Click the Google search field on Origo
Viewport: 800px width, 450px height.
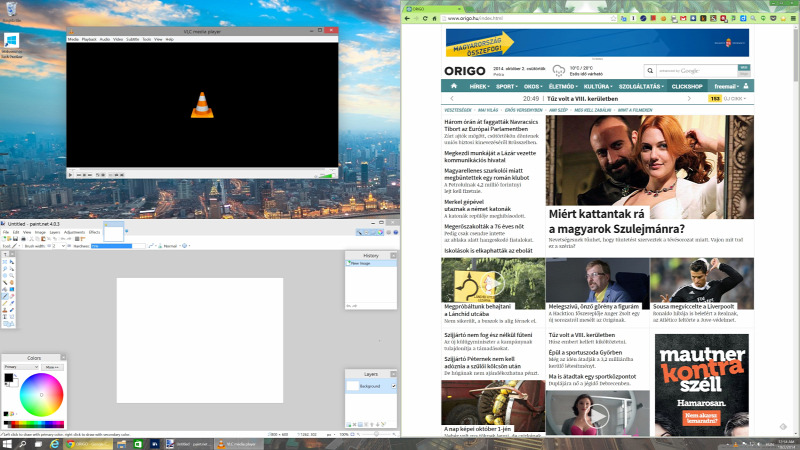[x=697, y=70]
